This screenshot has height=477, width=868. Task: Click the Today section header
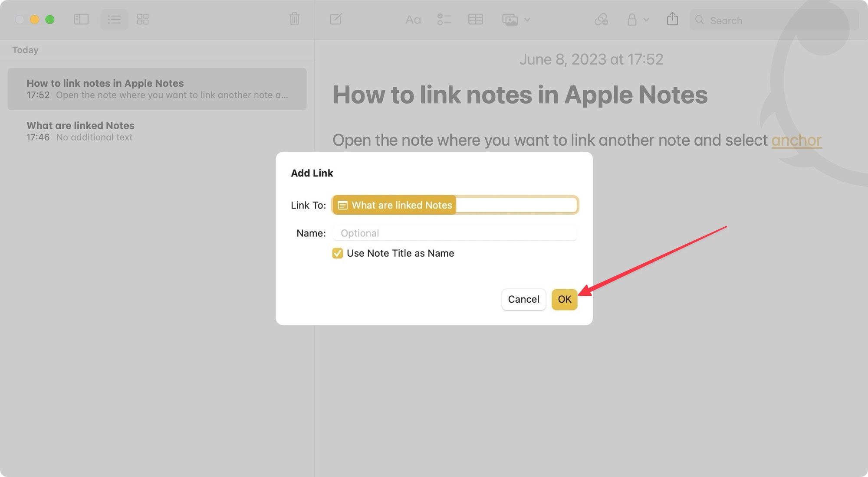click(x=25, y=50)
